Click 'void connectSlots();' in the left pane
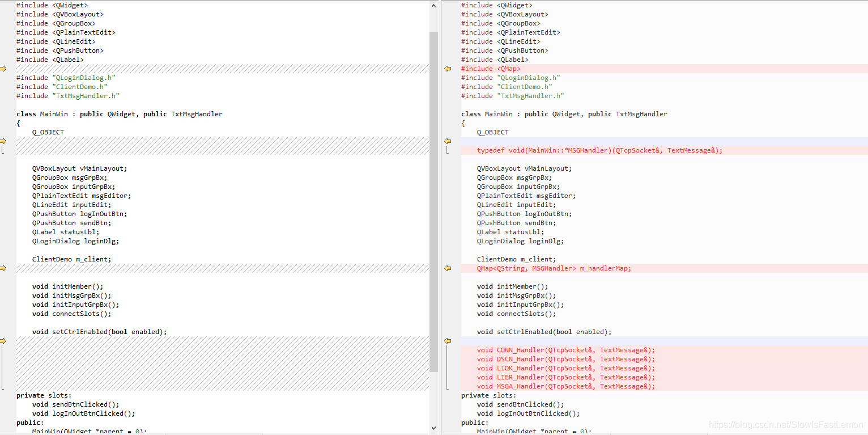Screen dimensions: 868x435 coord(72,314)
